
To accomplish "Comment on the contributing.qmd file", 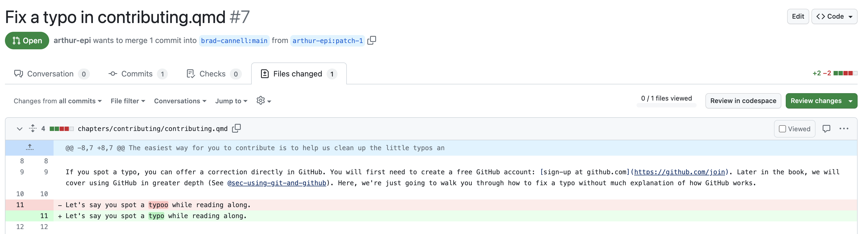I will pyautogui.click(x=826, y=129).
